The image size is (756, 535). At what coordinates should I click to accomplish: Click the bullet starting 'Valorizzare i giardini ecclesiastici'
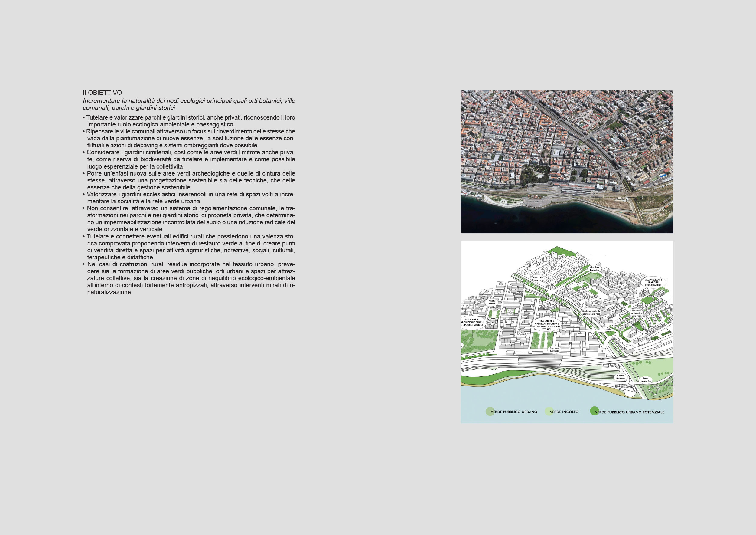coord(189,198)
